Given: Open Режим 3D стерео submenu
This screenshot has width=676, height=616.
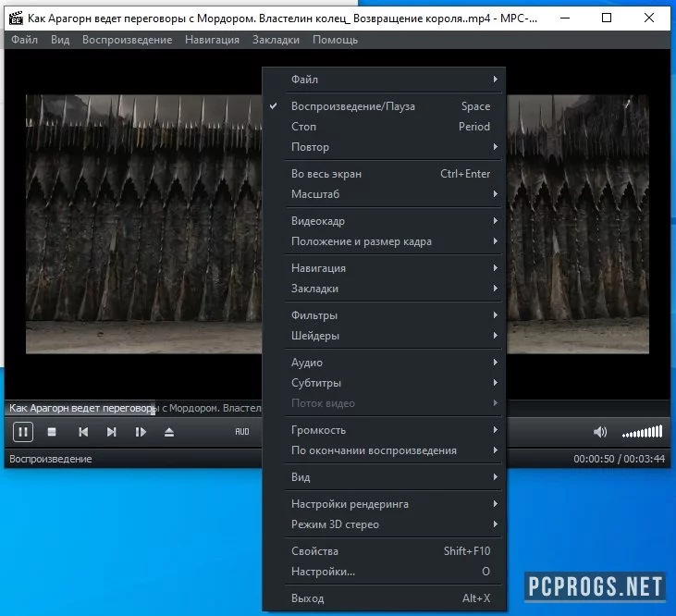Looking at the screenshot, I should point(384,524).
